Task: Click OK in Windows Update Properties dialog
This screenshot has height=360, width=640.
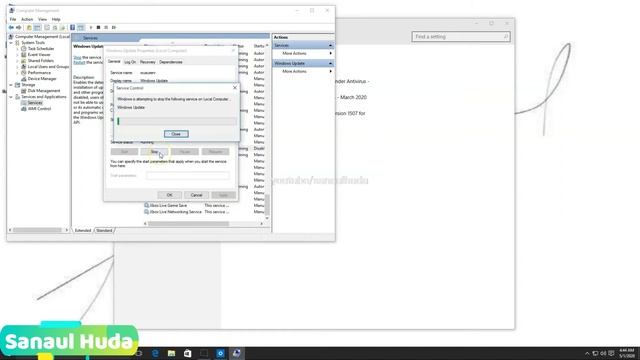Action: coord(169,195)
